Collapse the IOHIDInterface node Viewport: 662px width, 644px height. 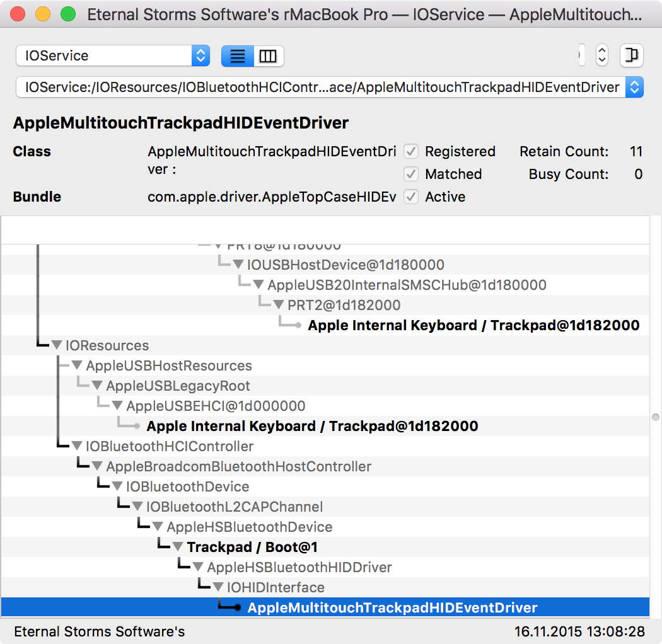click(218, 587)
